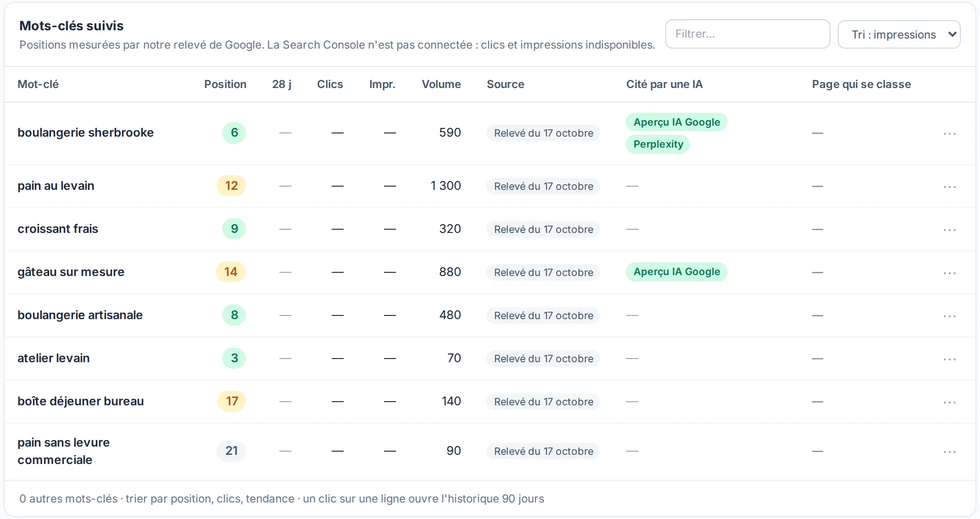Click Relevé du 17 octobre for atelier levain

click(543, 359)
